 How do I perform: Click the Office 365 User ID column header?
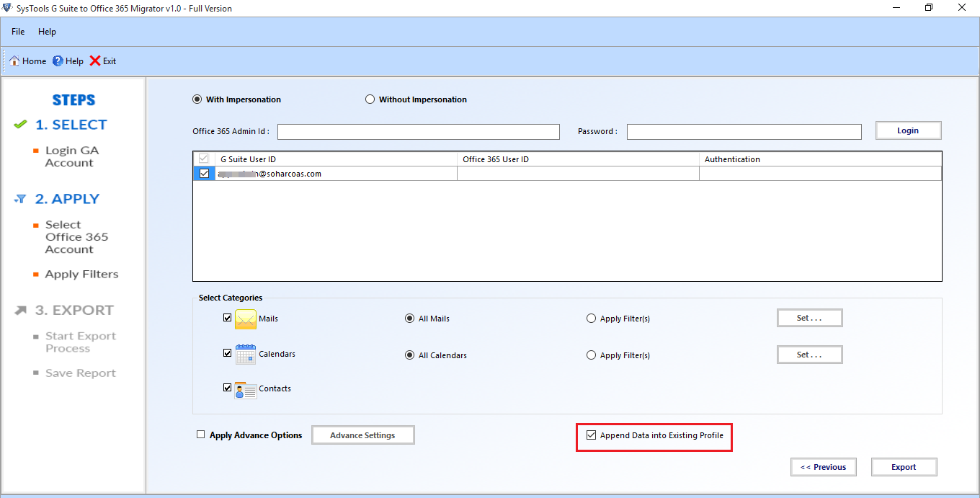pos(578,159)
